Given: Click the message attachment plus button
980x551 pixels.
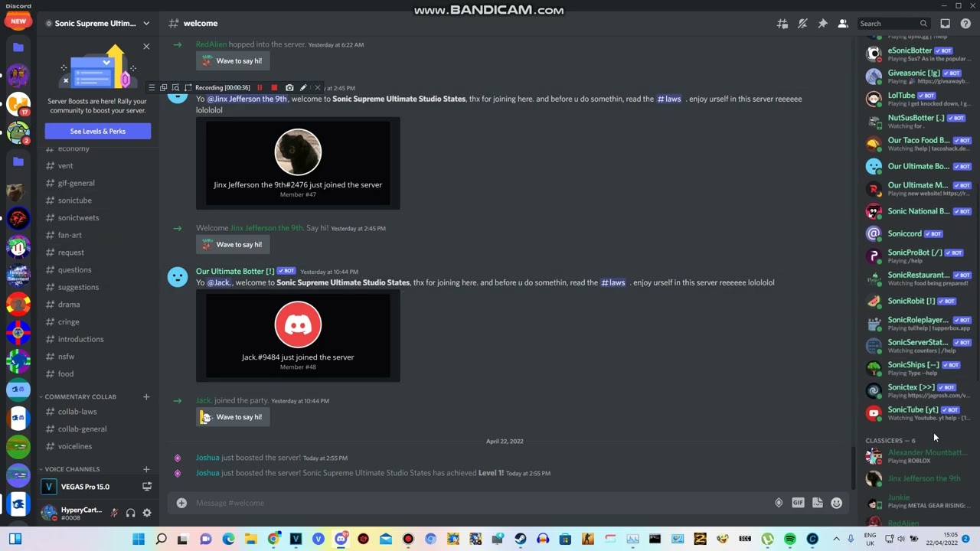Looking at the screenshot, I should tap(181, 503).
